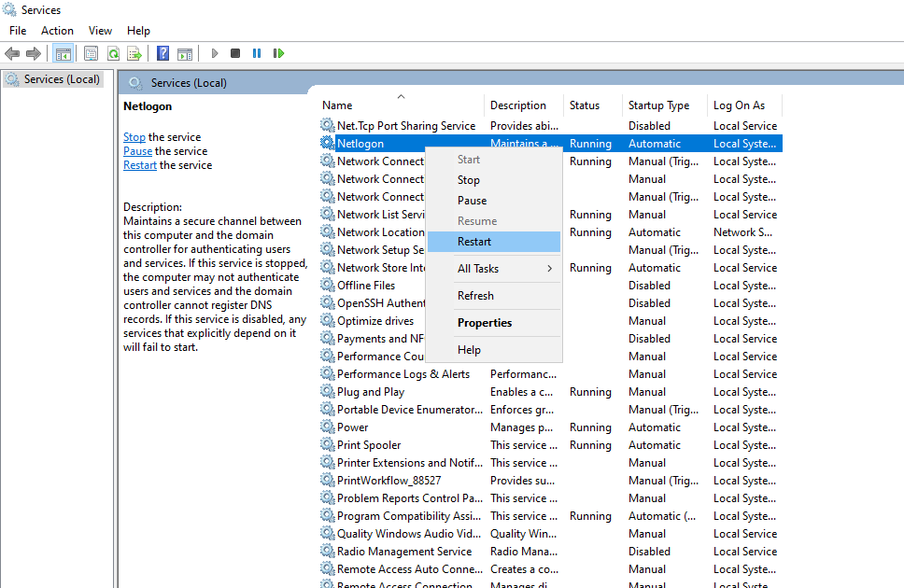Expand All Tasks submenu
Viewport: 904px width, 588px height.
(494, 269)
